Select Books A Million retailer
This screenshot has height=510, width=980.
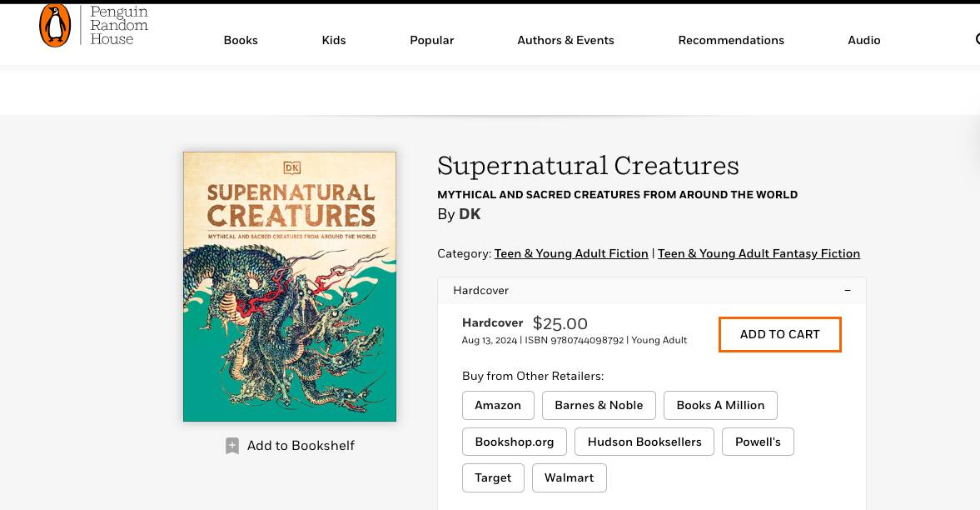pyautogui.click(x=720, y=406)
